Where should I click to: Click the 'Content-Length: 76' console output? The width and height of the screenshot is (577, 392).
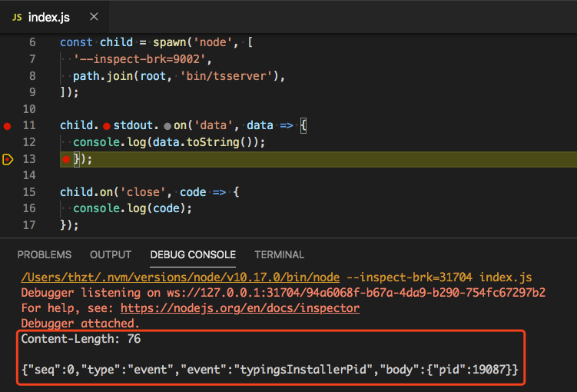point(81,339)
